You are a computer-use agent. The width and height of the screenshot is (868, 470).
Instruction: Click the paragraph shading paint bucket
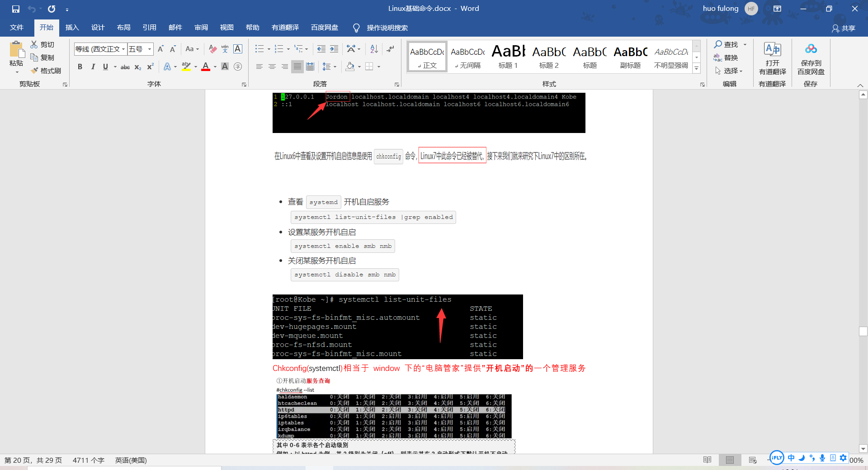[x=350, y=66]
